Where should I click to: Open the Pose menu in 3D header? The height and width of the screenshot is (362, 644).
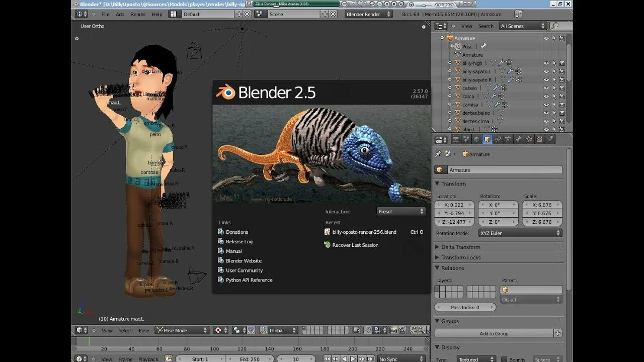pyautogui.click(x=144, y=330)
